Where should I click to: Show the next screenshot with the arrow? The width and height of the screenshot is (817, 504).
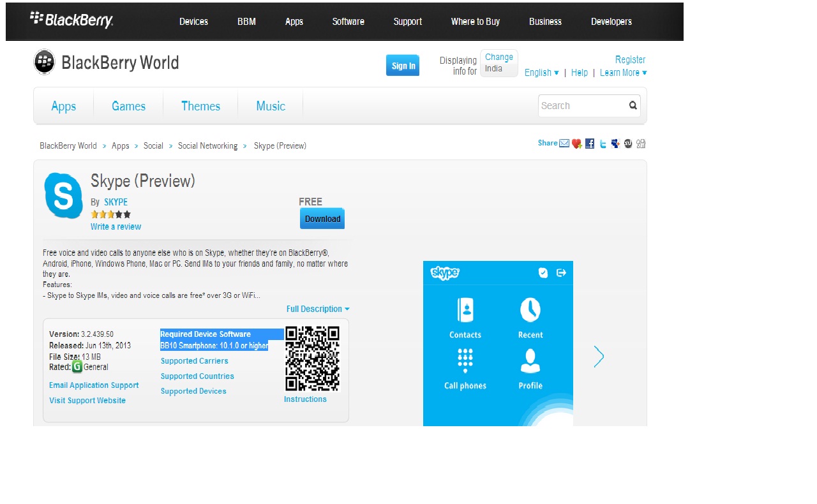pos(599,356)
